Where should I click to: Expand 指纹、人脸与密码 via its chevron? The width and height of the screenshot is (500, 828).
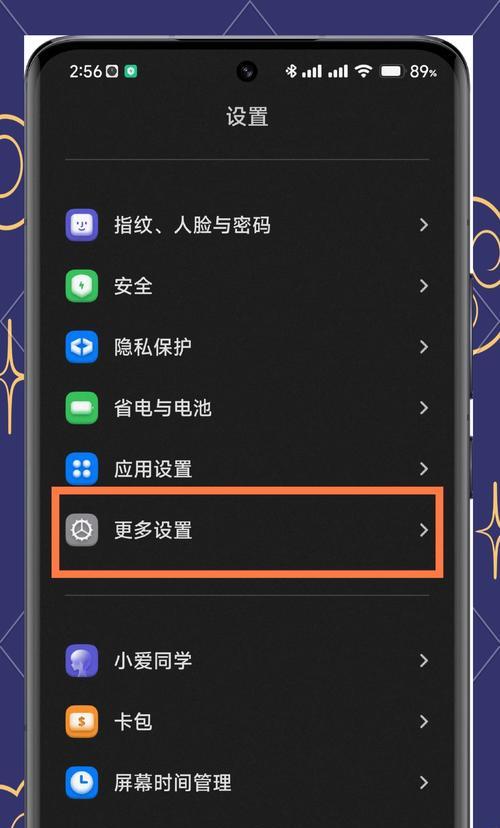[x=423, y=225]
